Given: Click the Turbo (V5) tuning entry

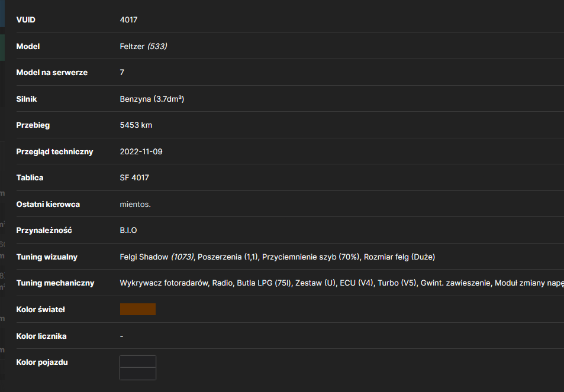Looking at the screenshot, I should (397, 283).
